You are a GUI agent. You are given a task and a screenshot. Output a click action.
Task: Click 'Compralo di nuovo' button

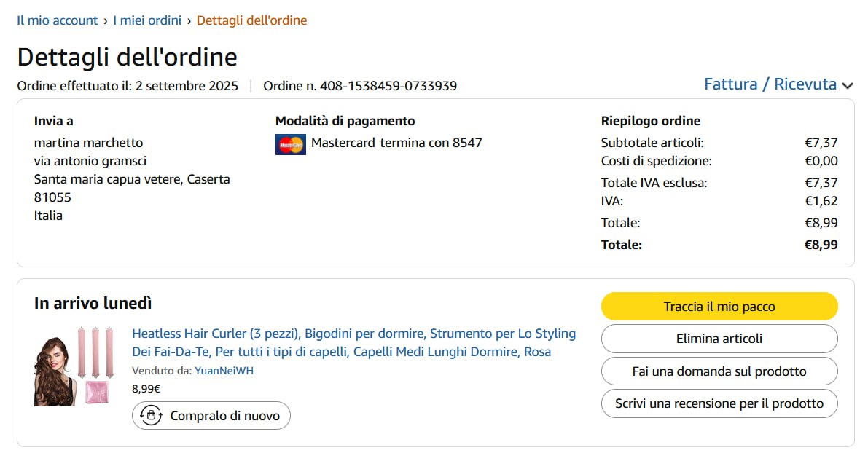pyautogui.click(x=211, y=415)
